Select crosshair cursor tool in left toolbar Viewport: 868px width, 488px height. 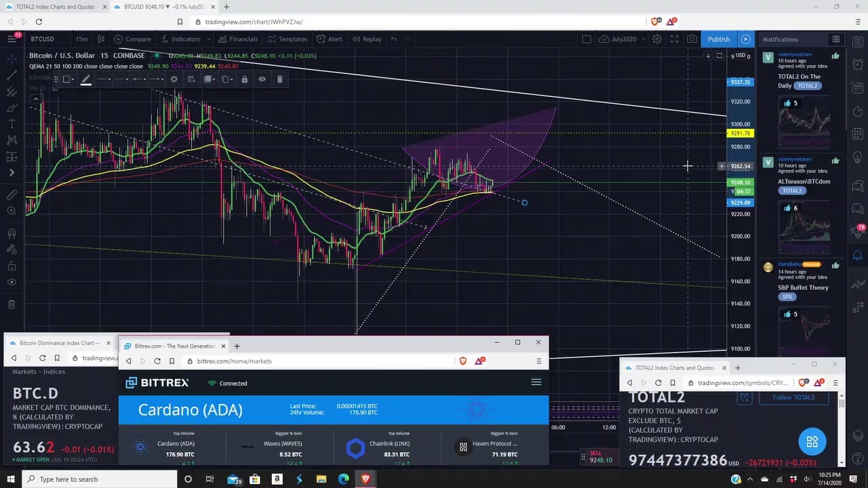click(12, 59)
